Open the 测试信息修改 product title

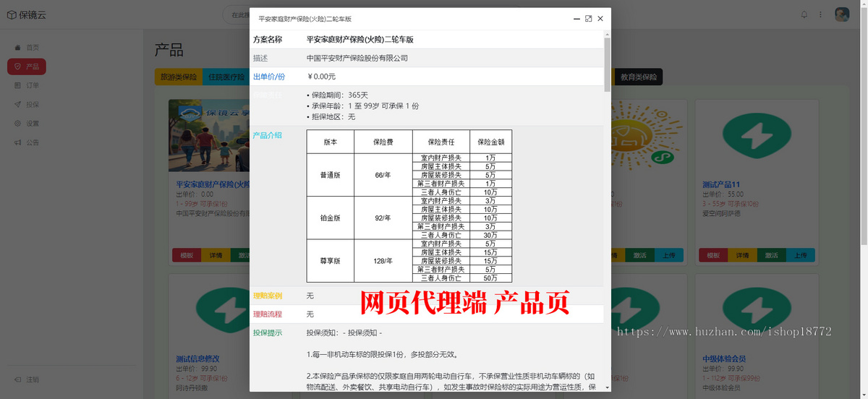197,359
